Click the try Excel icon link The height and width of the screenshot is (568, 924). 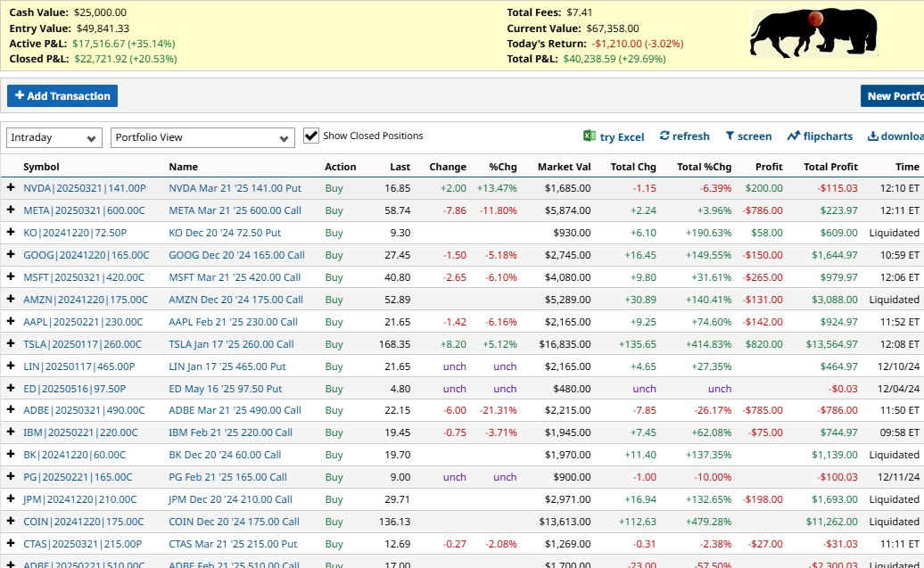[x=614, y=136]
